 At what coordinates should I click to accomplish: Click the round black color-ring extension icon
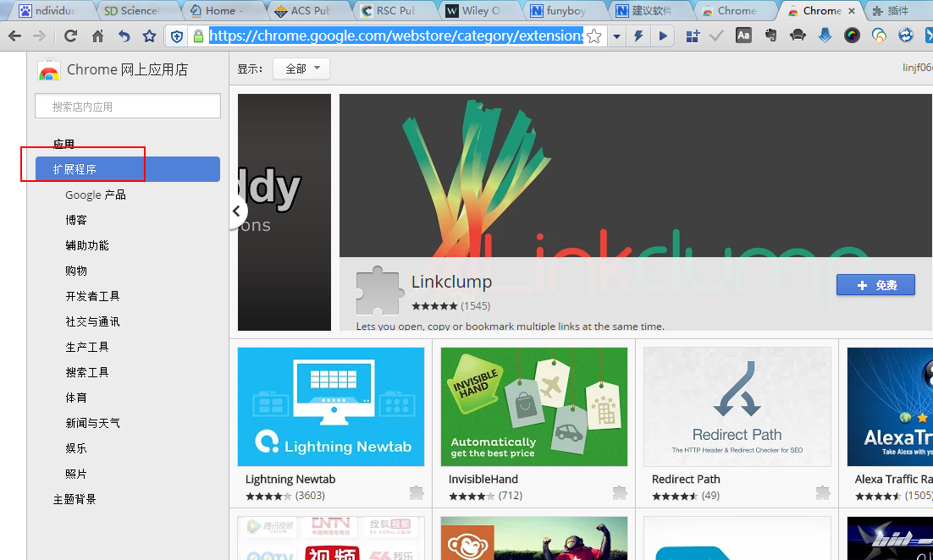pos(852,36)
